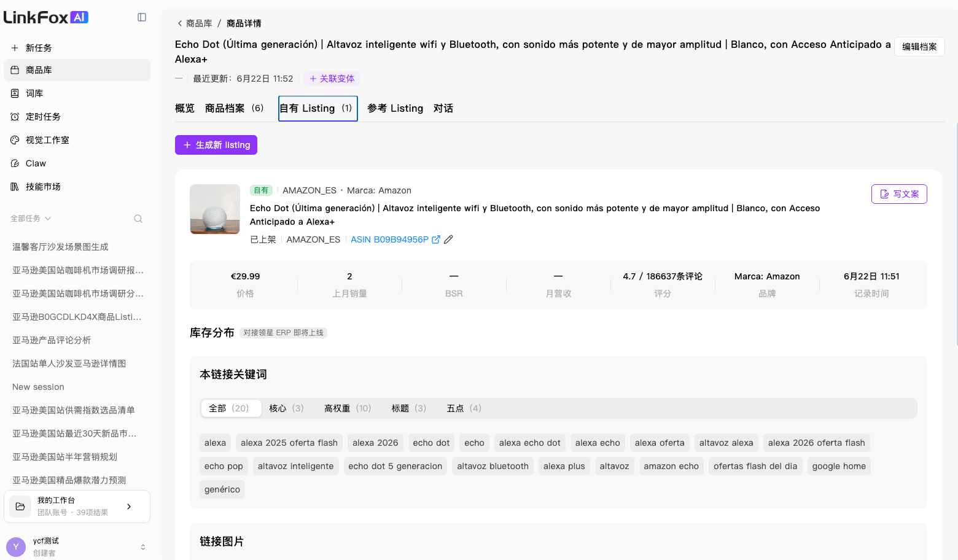Click 'echo dot 5 generacion' keyword tag
The image size is (958, 560).
pyautogui.click(x=395, y=466)
